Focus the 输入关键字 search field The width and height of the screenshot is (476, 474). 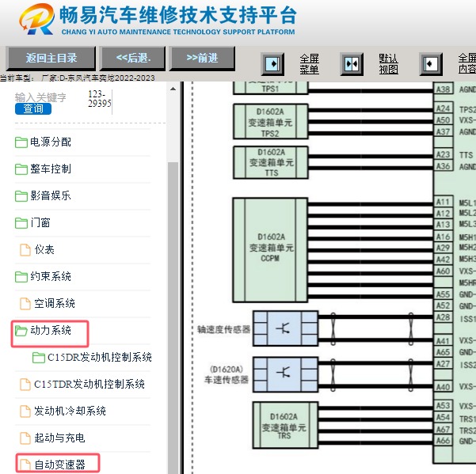point(40,97)
